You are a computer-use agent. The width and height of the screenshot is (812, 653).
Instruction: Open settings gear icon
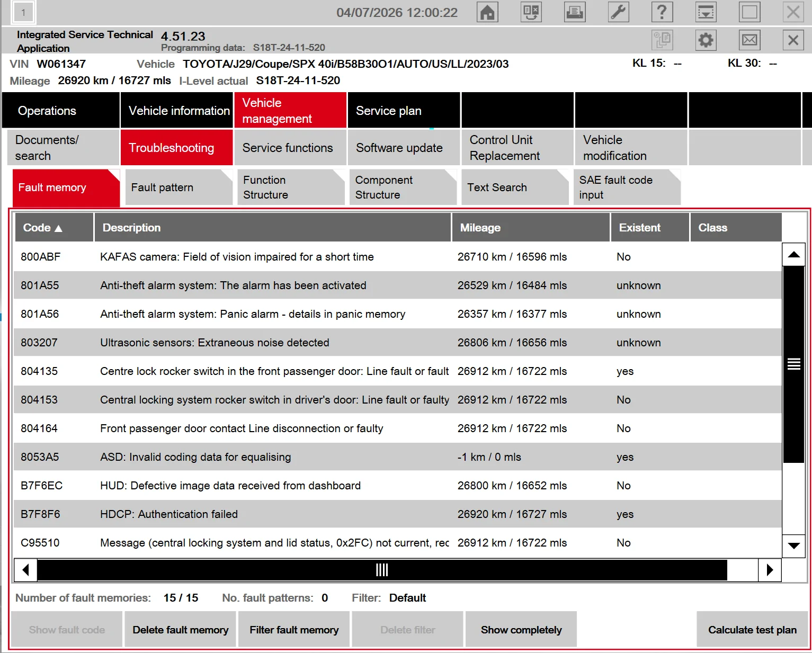coord(706,40)
